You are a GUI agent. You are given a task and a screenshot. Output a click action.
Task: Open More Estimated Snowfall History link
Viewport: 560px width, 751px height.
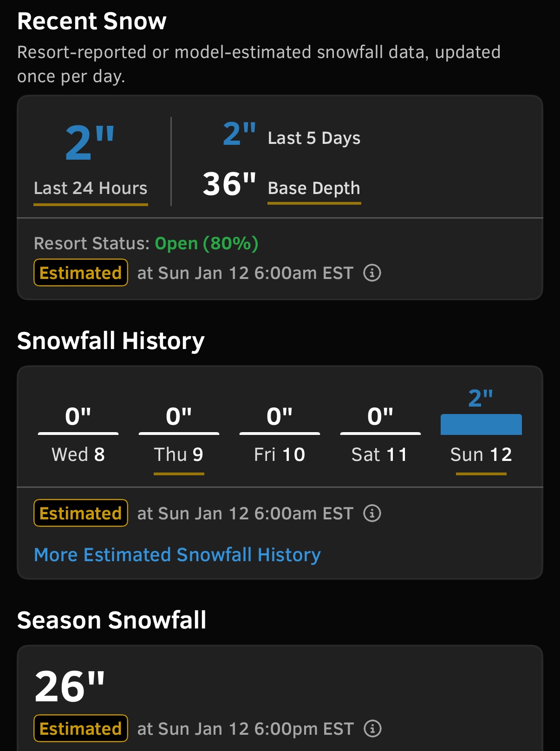pyautogui.click(x=177, y=555)
